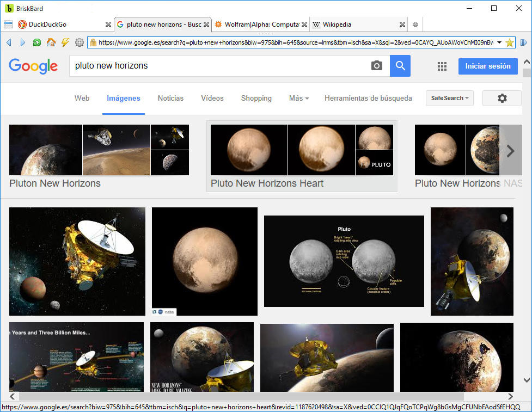Open the annotated grey Pluto diagram image

click(x=344, y=261)
